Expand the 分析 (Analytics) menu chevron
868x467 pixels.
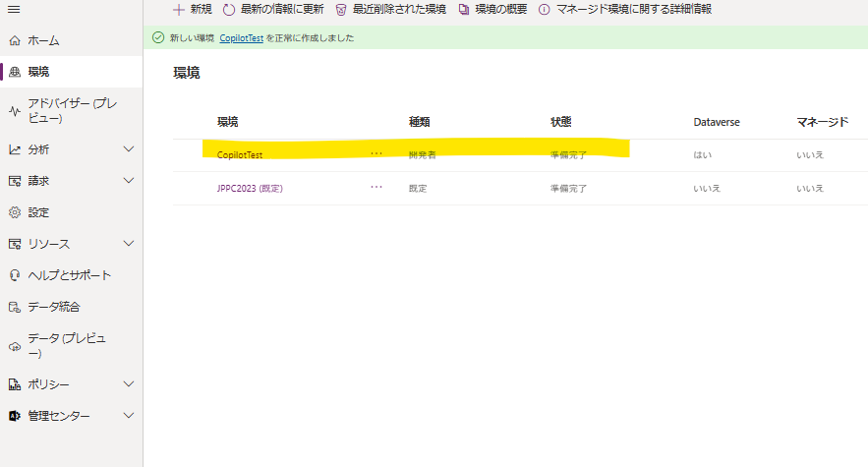coord(129,149)
